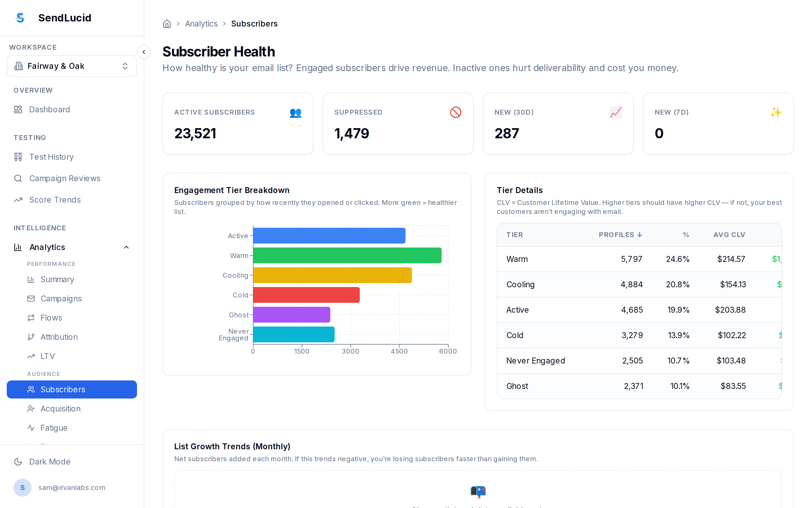812x508 pixels.
Task: Select Subscribers in Audience section
Action: pyautogui.click(x=72, y=389)
